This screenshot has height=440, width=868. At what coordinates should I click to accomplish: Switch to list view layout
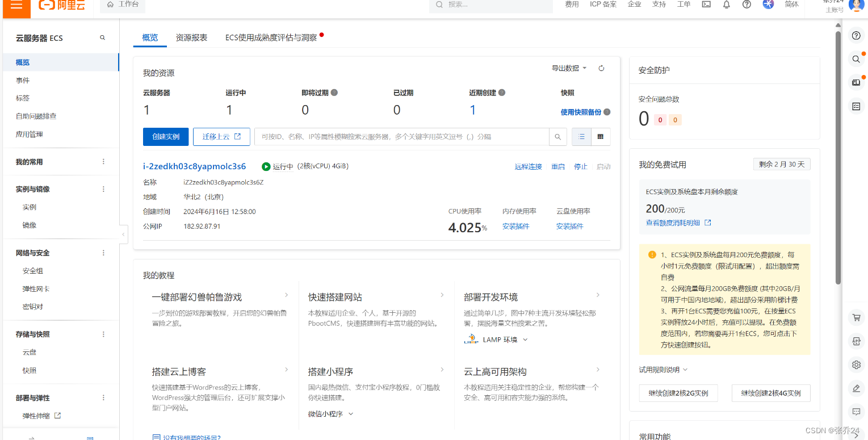pyautogui.click(x=581, y=137)
